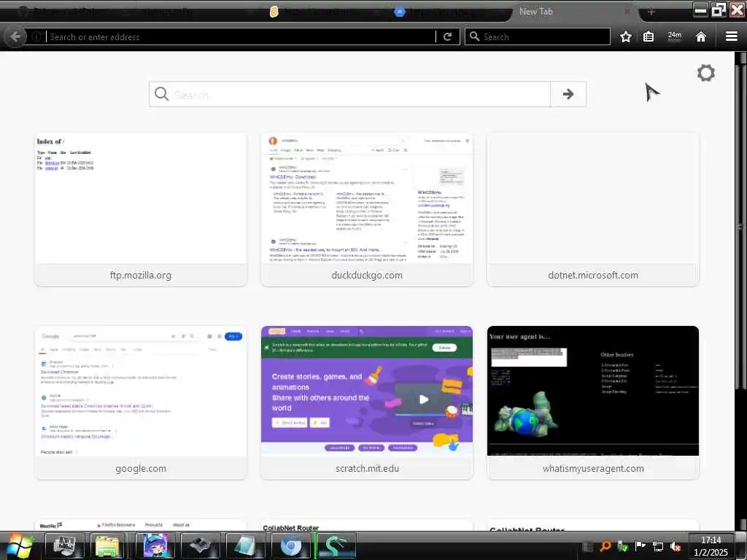Submit page search with arrow button
The image size is (747, 560).
pos(568,94)
